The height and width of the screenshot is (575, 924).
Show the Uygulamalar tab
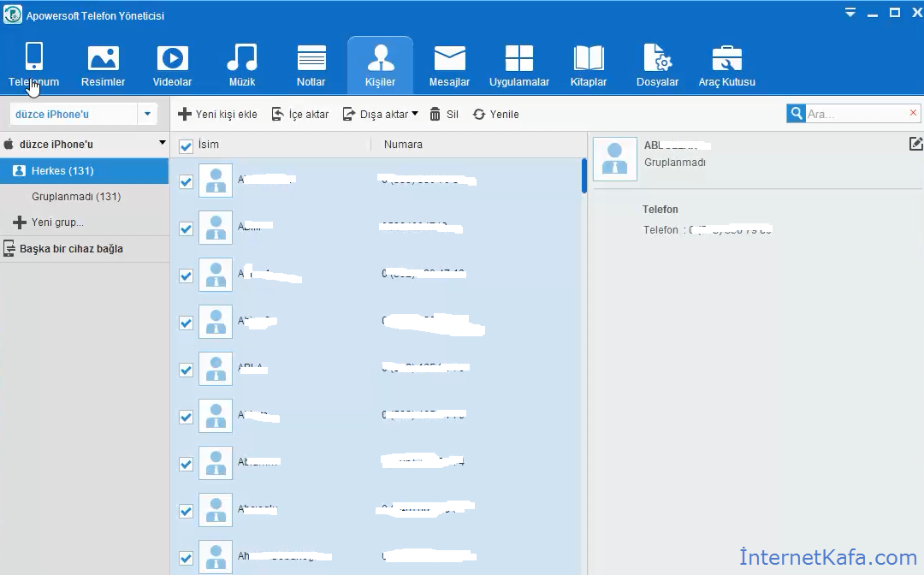coord(519,65)
